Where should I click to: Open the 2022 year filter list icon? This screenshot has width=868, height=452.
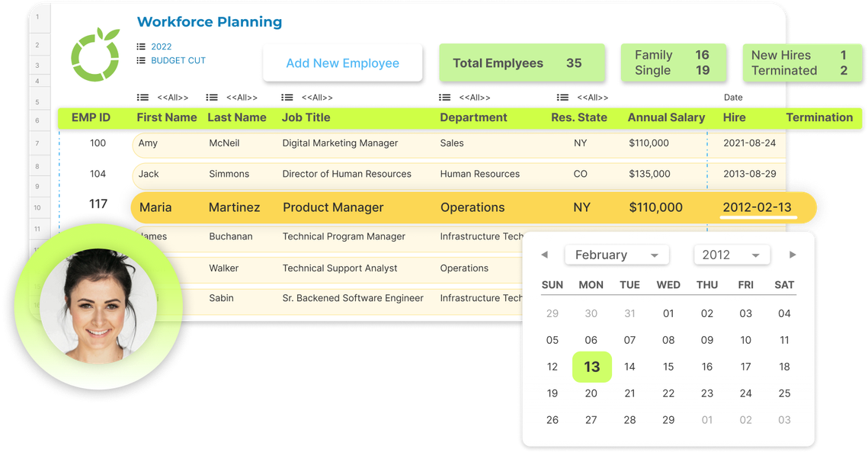pyautogui.click(x=141, y=46)
